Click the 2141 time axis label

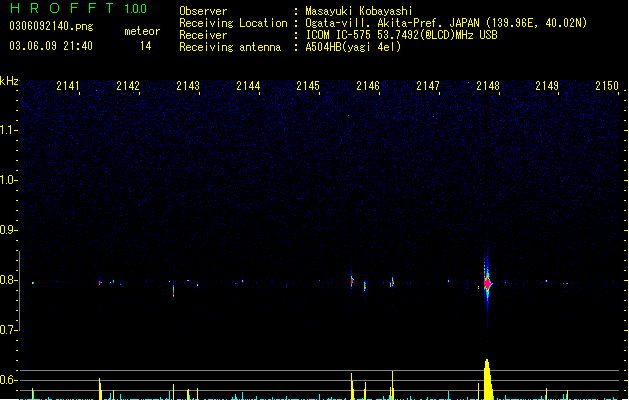[68, 86]
